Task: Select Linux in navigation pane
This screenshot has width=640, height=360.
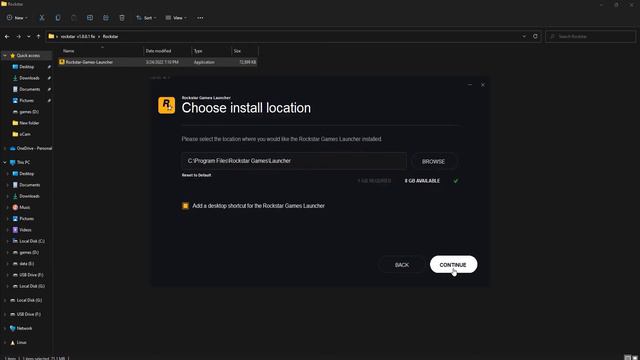Action: click(21, 342)
